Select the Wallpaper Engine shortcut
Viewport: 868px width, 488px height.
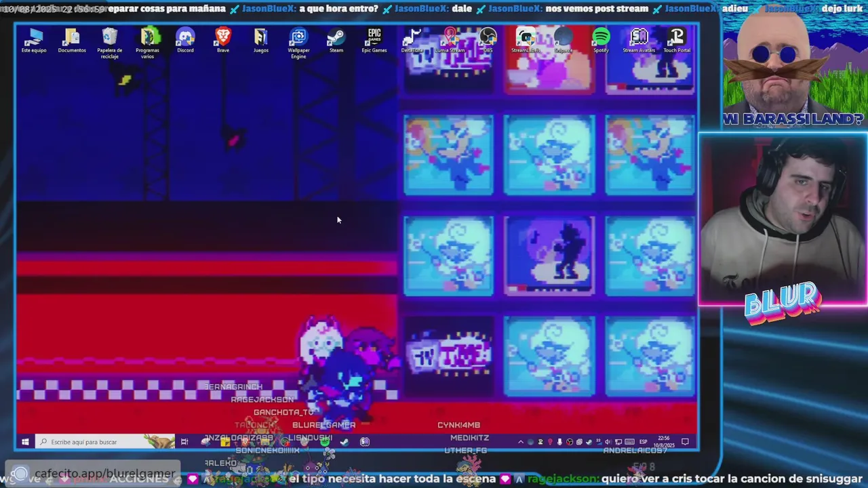(298, 43)
